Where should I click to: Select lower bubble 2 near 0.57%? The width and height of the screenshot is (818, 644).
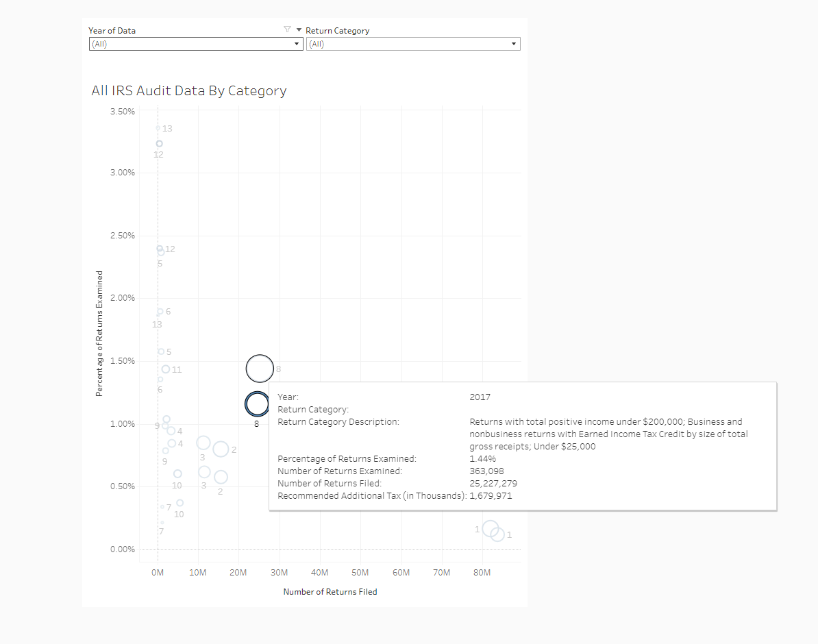point(221,477)
